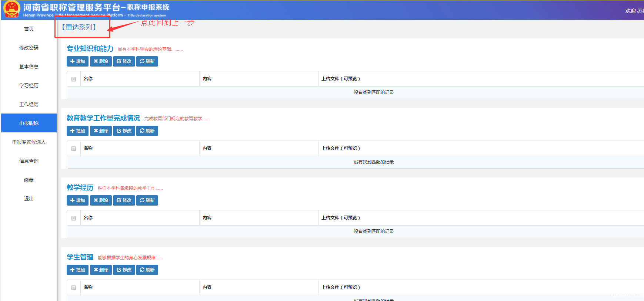Refresh the 教学经历 list

[147, 200]
